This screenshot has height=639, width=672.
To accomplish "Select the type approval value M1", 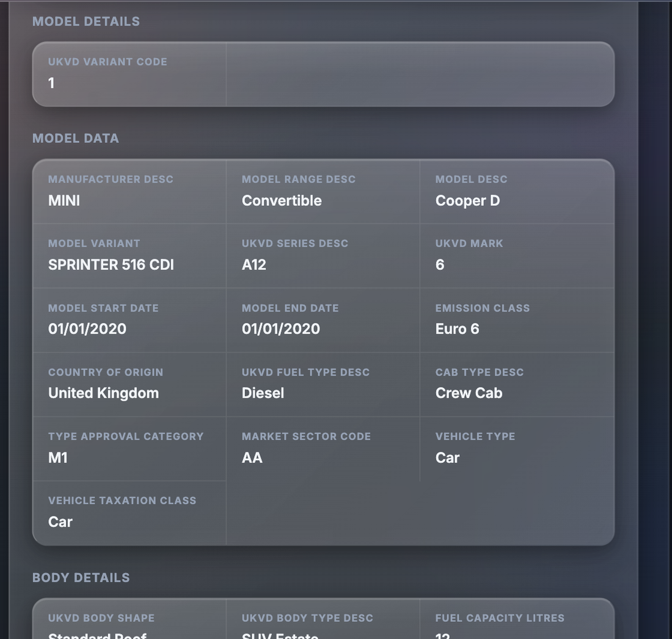I will coord(58,458).
